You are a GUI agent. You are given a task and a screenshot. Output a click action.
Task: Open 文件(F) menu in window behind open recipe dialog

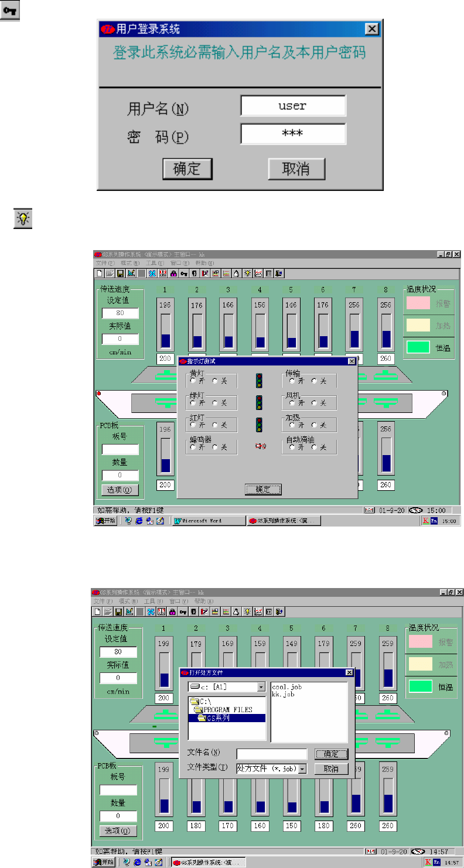click(x=103, y=602)
